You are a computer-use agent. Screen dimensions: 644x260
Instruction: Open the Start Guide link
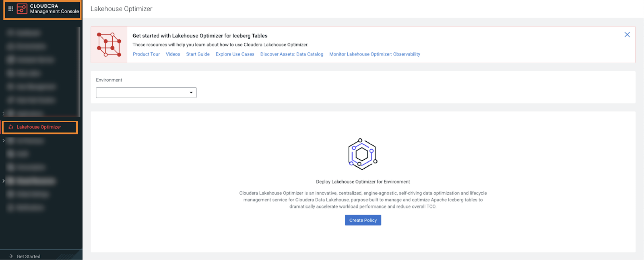click(x=198, y=54)
